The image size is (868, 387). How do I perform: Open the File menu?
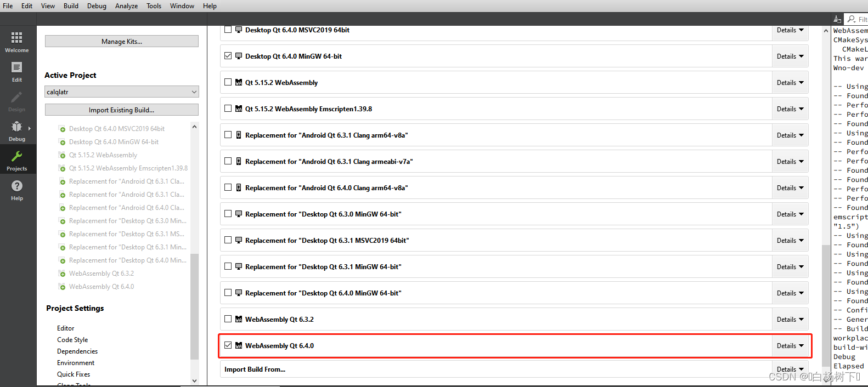coord(8,6)
